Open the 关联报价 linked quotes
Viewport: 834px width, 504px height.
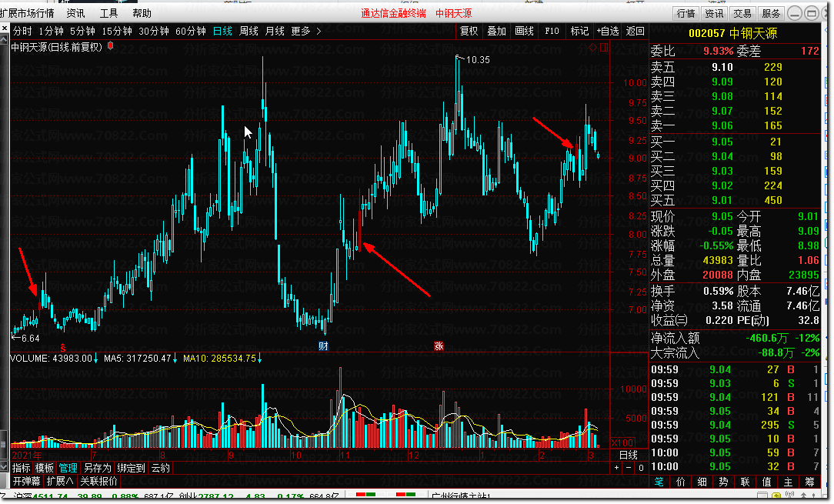point(99,481)
